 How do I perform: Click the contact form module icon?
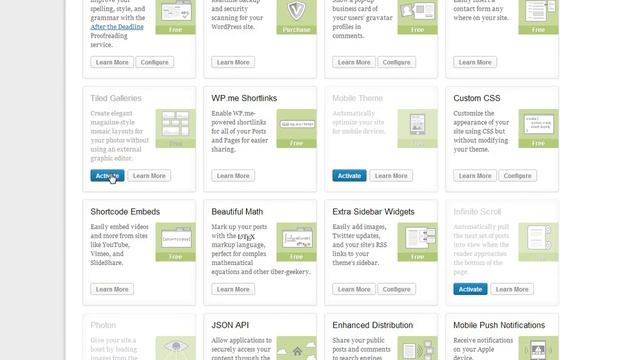[538, 17]
